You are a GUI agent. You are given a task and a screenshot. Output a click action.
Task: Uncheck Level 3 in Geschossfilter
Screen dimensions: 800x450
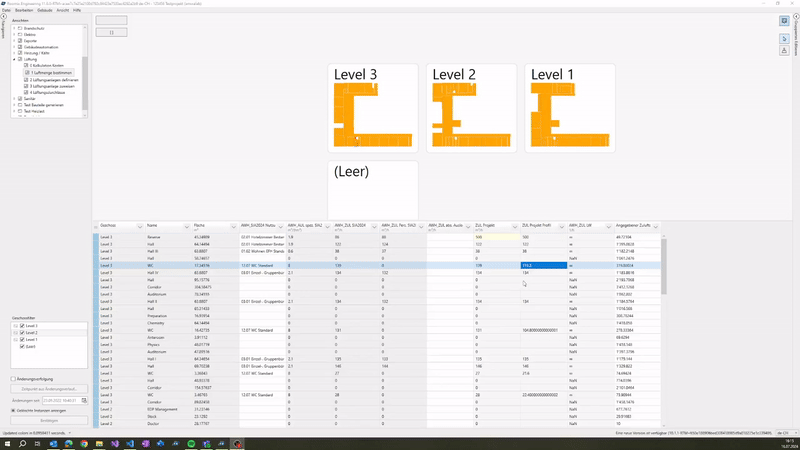tap(22, 326)
